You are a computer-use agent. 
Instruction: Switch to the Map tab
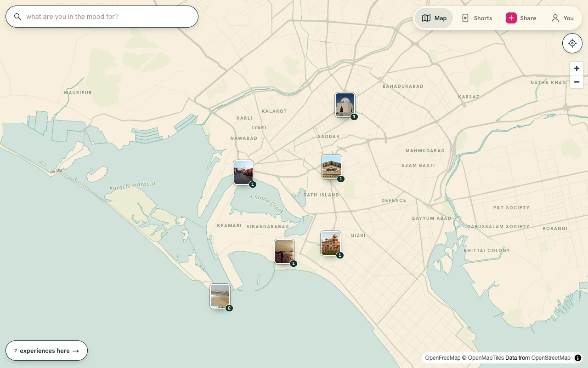click(x=434, y=18)
